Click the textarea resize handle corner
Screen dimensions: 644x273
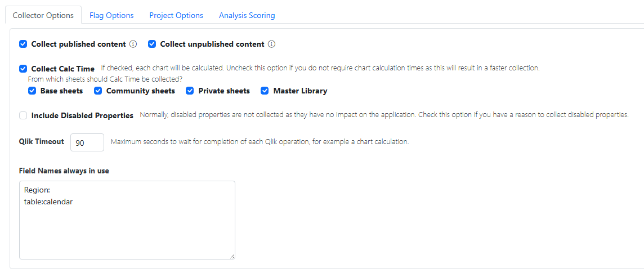tap(232, 256)
